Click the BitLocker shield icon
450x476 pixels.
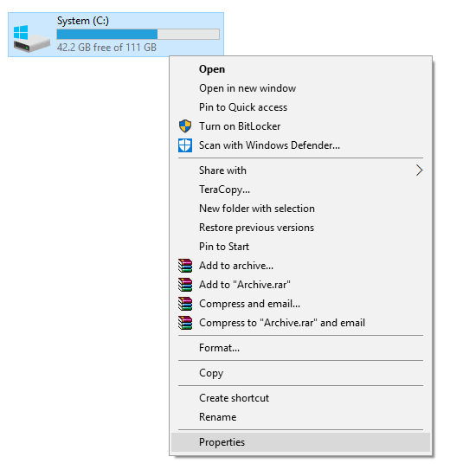tap(185, 126)
